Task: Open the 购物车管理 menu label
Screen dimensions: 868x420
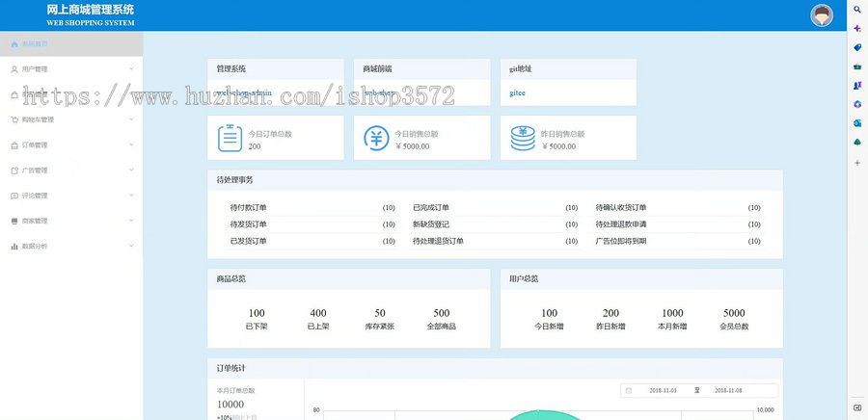Action: point(38,119)
